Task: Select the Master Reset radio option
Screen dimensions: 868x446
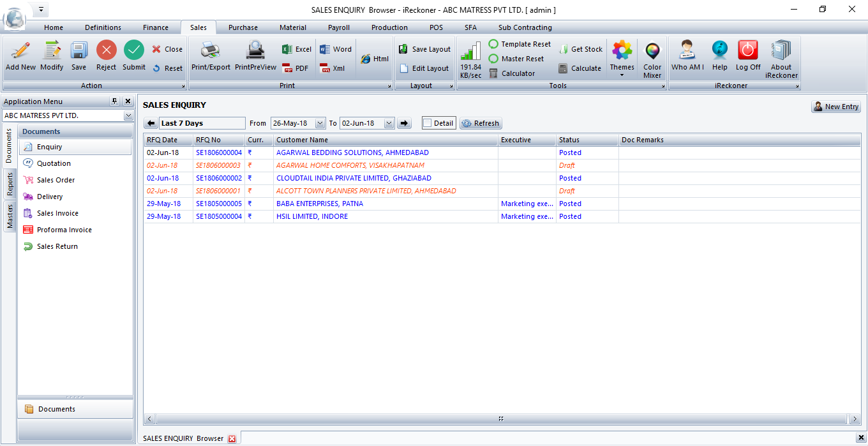Action: (x=493, y=59)
